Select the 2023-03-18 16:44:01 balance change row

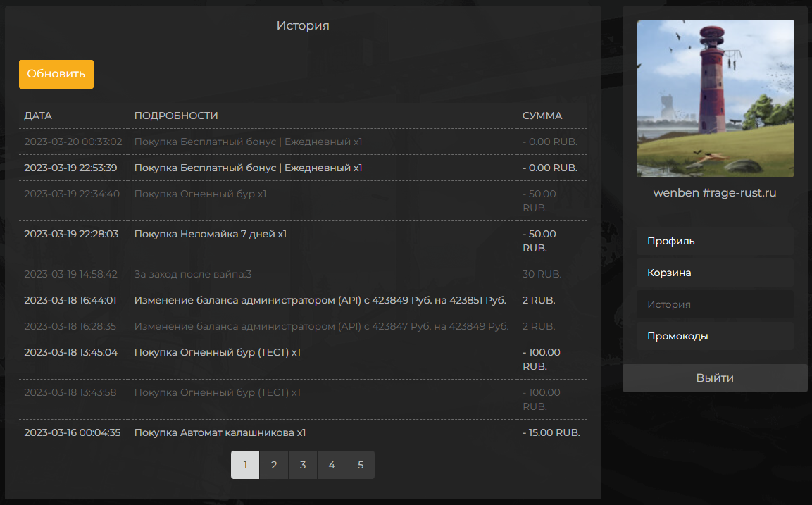pyautogui.click(x=320, y=300)
